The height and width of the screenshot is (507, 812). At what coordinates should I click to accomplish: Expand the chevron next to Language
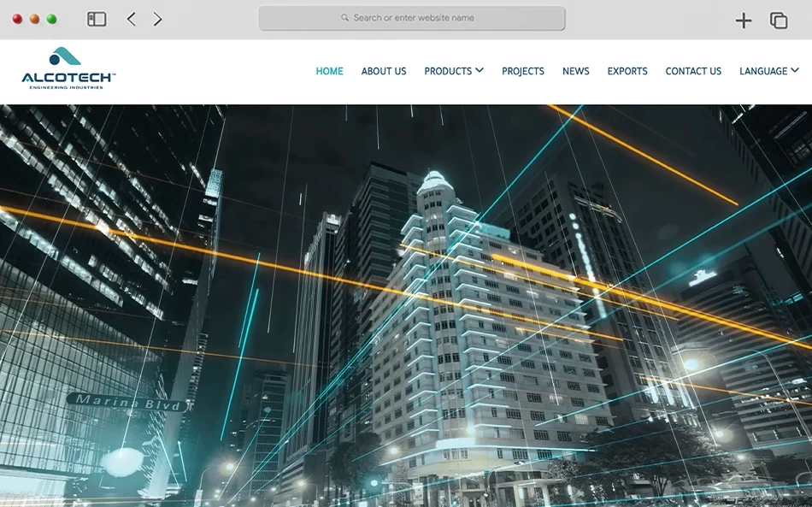(795, 70)
